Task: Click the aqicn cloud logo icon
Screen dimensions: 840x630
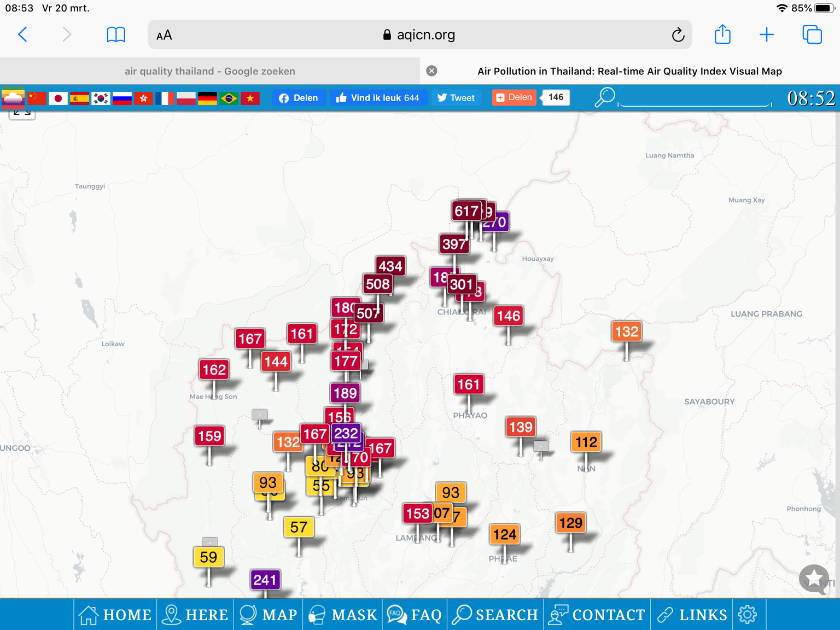Action: (13, 97)
